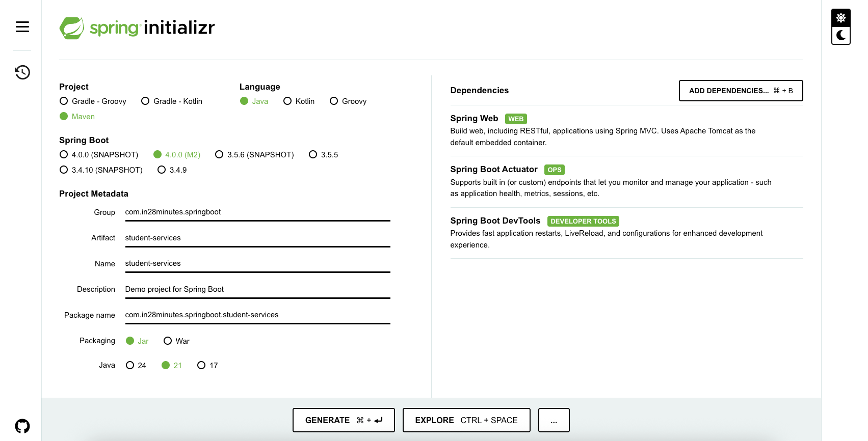Focus the Artifact text field
868x441 pixels.
(257, 238)
